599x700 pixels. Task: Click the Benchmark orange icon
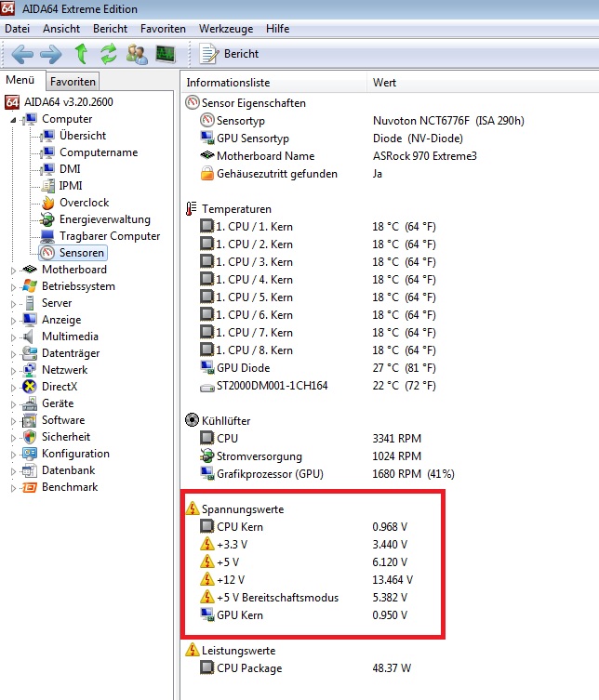pyautogui.click(x=30, y=487)
